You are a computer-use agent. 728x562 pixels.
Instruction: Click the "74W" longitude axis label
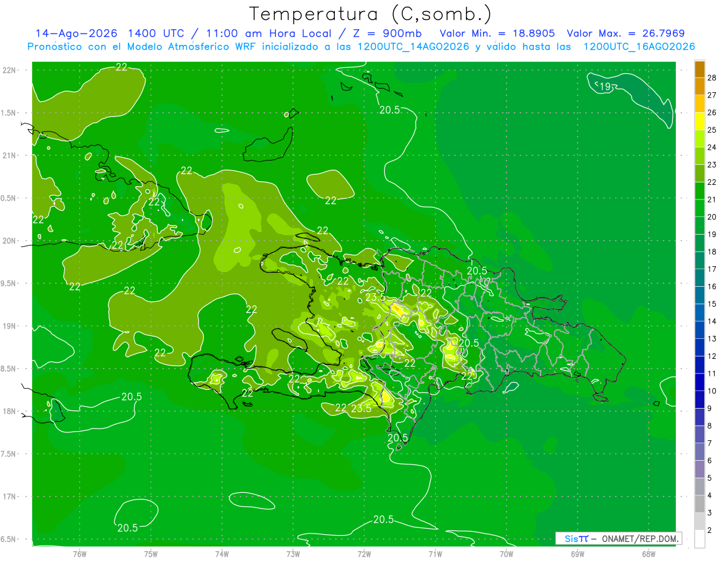tap(222, 554)
